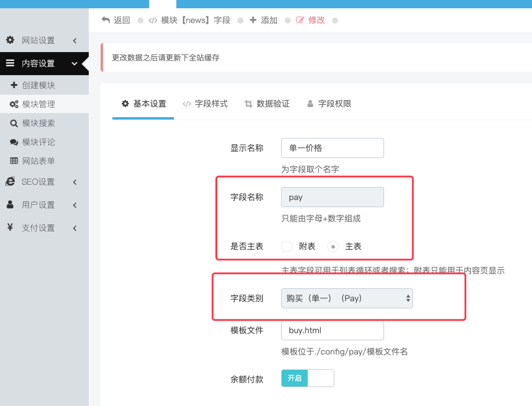The height and width of the screenshot is (406, 532).
Task: Click the 字段名称 input containing pay
Action: (x=333, y=197)
